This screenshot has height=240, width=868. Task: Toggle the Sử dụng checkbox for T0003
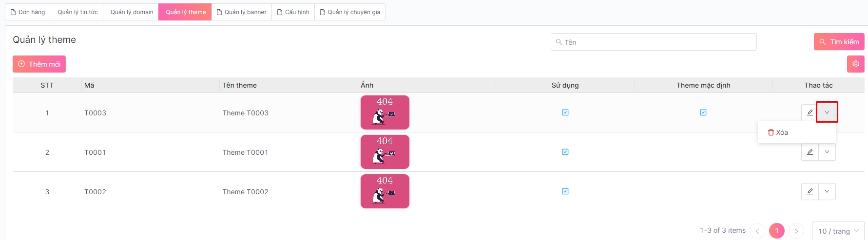565,112
